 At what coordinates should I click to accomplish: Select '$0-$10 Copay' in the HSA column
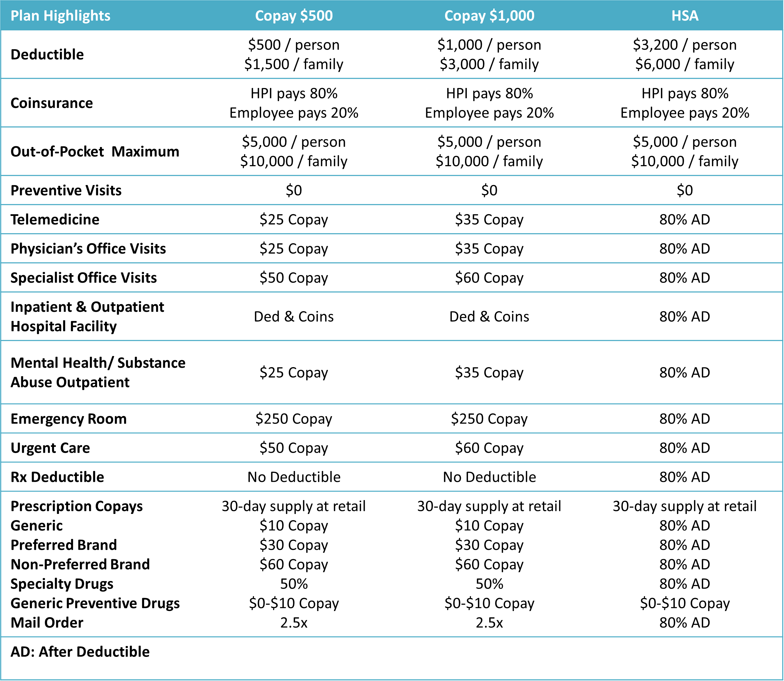point(685,603)
